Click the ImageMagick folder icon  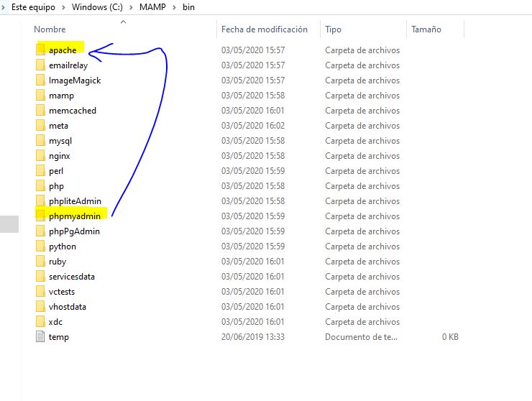point(40,80)
